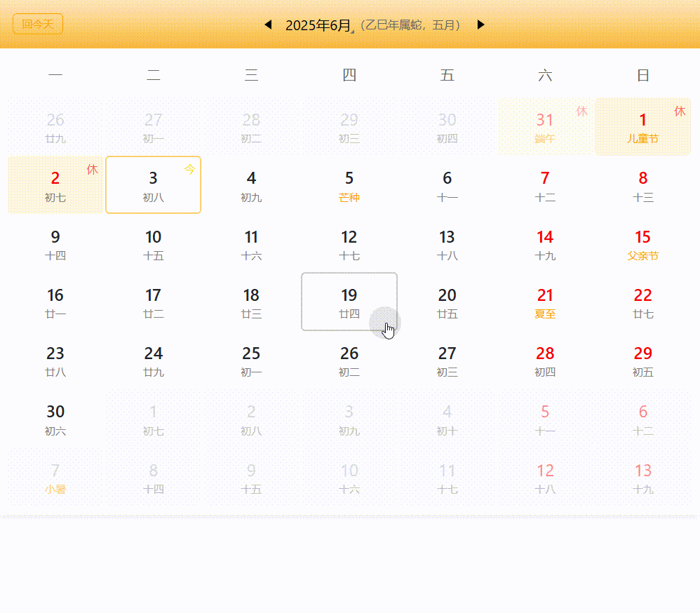The height and width of the screenshot is (613, 700).
Task: Select June 27 with 初三
Action: pos(447,360)
